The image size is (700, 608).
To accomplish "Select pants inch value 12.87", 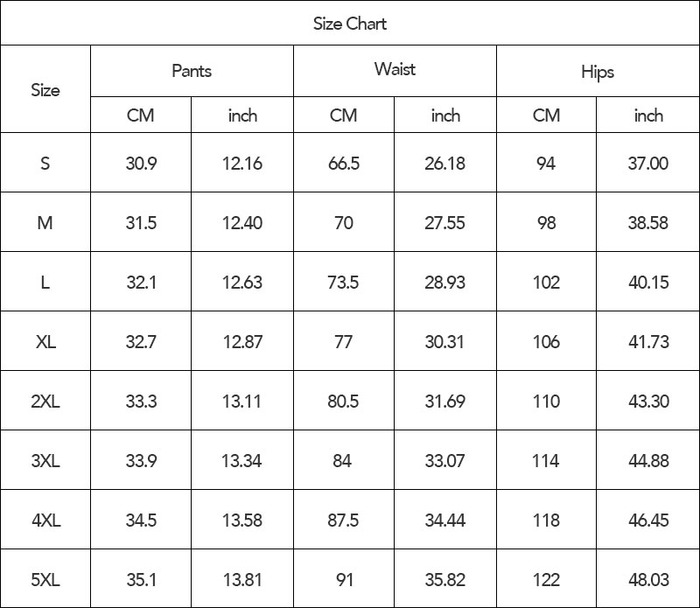I will pos(242,341).
